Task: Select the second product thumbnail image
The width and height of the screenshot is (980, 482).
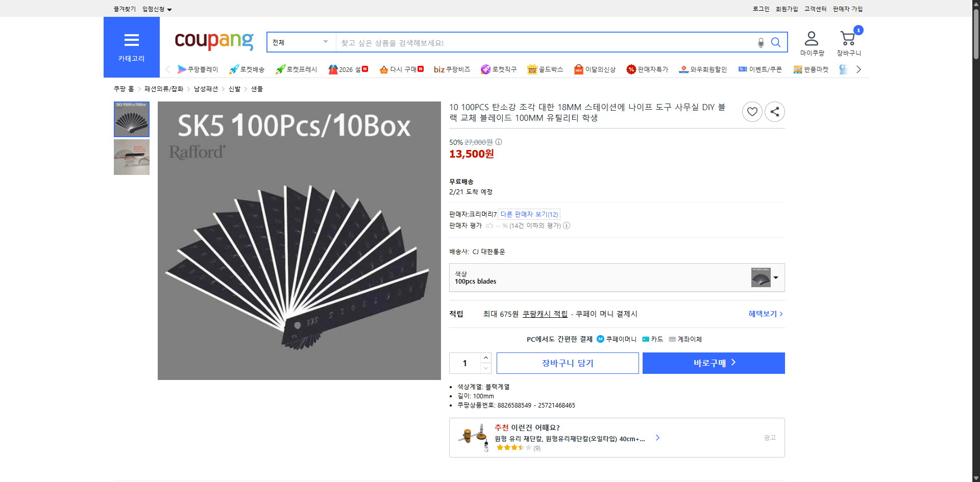Action: tap(131, 157)
